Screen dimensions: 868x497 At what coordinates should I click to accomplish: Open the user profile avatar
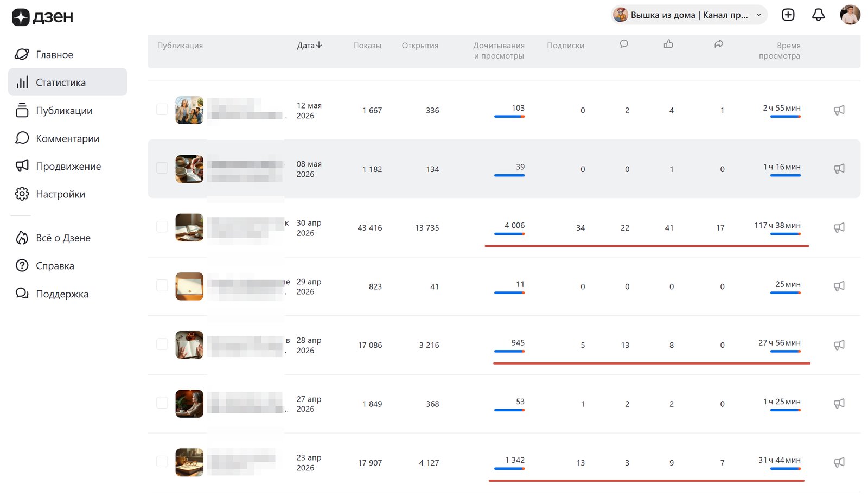click(x=850, y=15)
